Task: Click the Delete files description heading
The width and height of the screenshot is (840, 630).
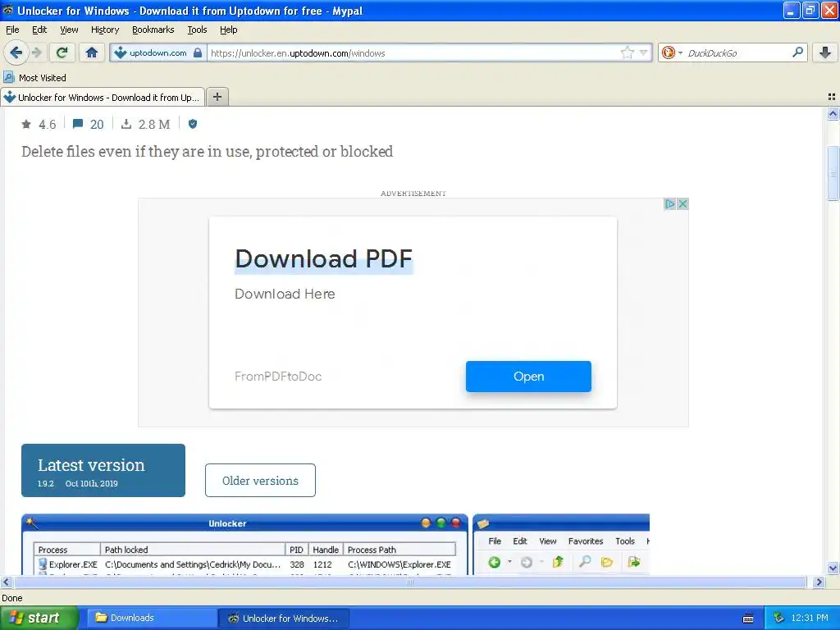Action: click(x=207, y=152)
